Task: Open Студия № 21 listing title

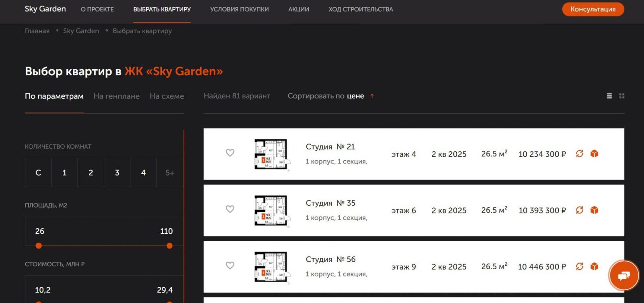Action: 330,147
